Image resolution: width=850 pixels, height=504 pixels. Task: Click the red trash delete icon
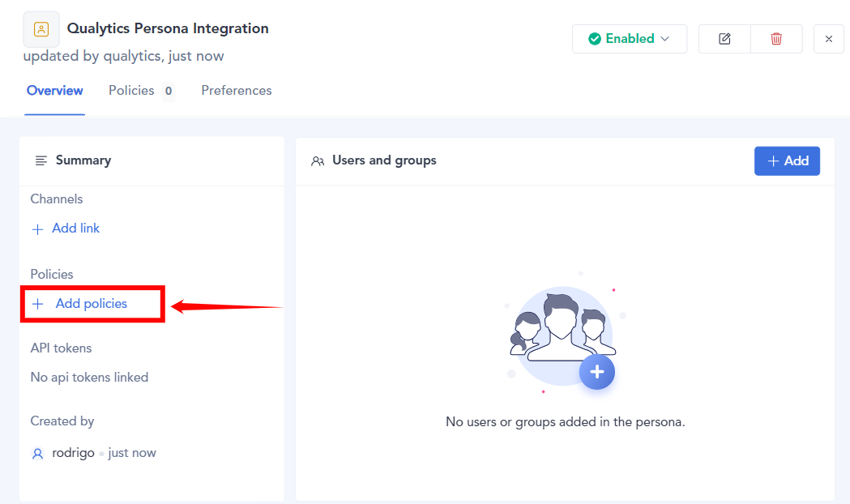(776, 39)
